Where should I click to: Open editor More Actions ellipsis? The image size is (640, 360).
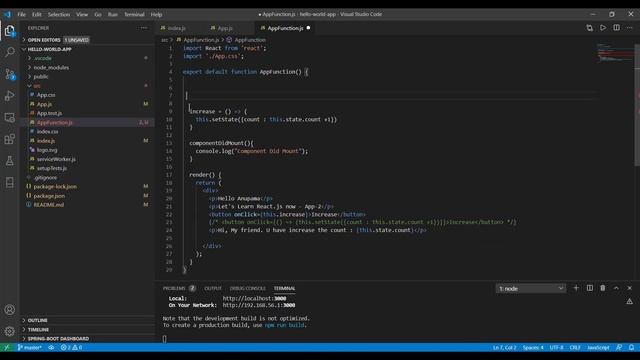click(x=630, y=28)
